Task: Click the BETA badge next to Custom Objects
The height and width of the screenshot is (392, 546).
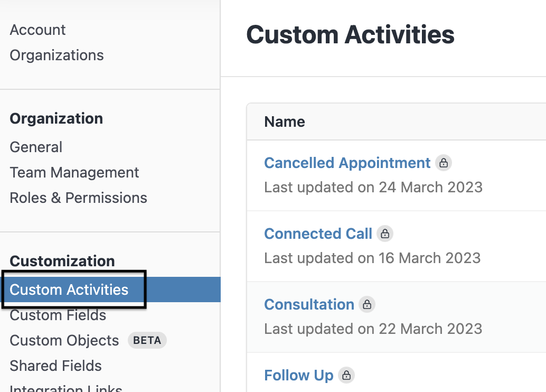Action: [x=147, y=340]
